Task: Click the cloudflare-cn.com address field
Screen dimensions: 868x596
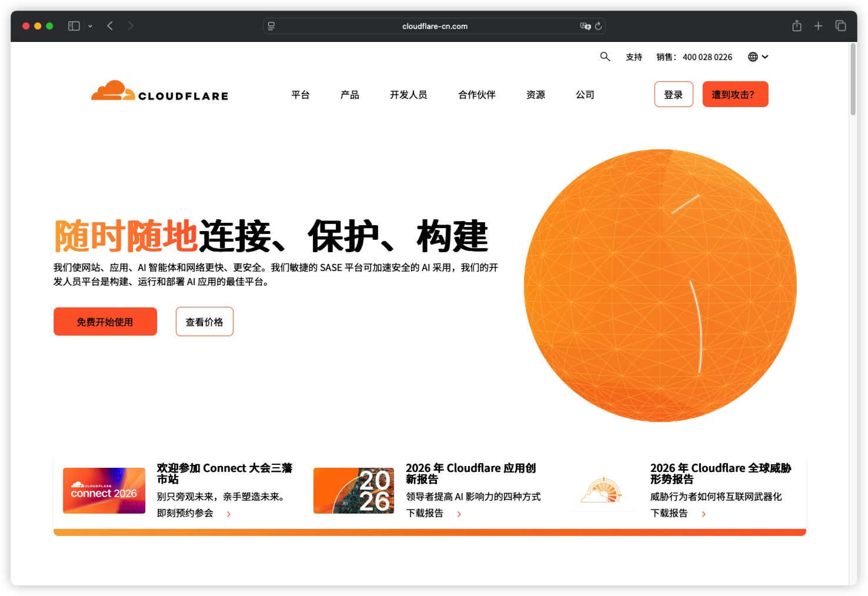Action: click(434, 26)
